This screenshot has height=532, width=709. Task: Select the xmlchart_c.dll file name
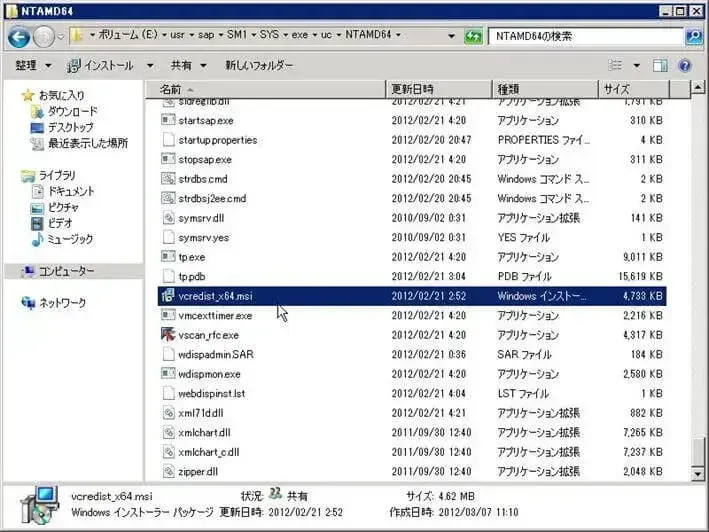coord(208,452)
